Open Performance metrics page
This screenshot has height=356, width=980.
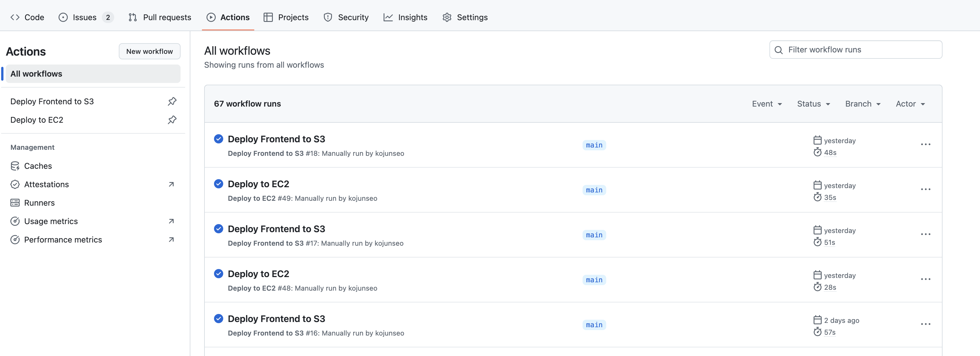point(63,240)
